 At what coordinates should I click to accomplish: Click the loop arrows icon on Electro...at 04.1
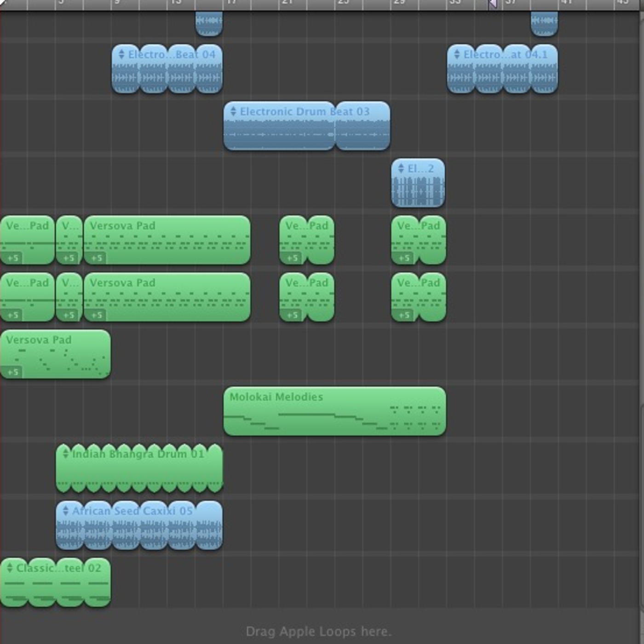click(x=457, y=54)
